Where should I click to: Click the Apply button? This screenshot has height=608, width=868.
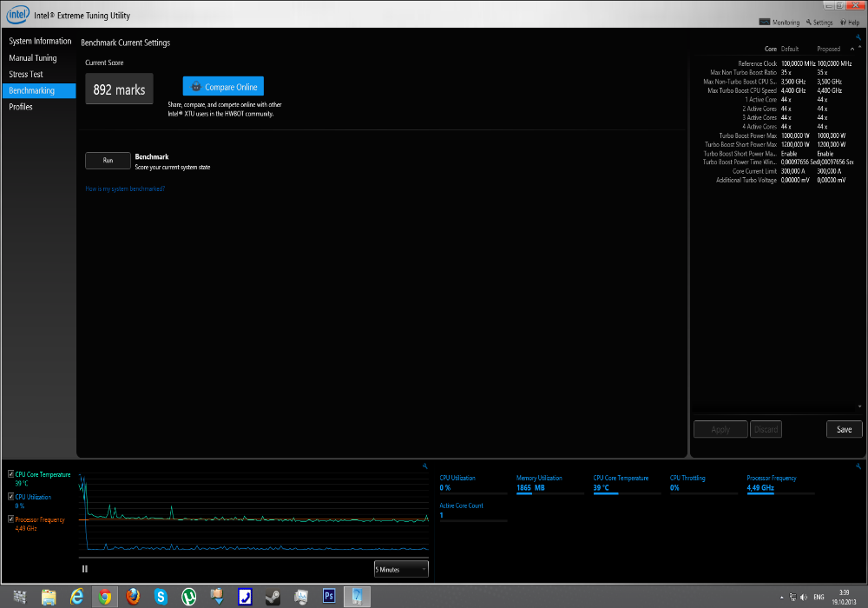[720, 429]
